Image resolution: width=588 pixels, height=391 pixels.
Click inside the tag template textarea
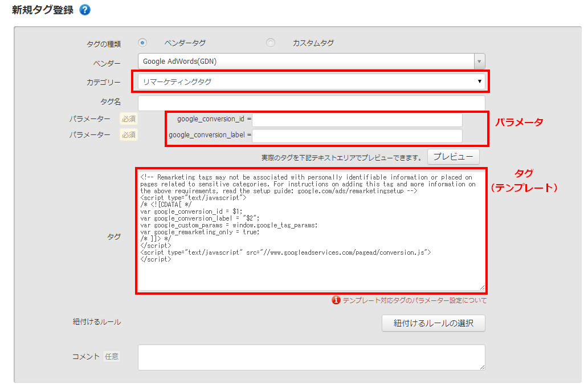[311, 231]
